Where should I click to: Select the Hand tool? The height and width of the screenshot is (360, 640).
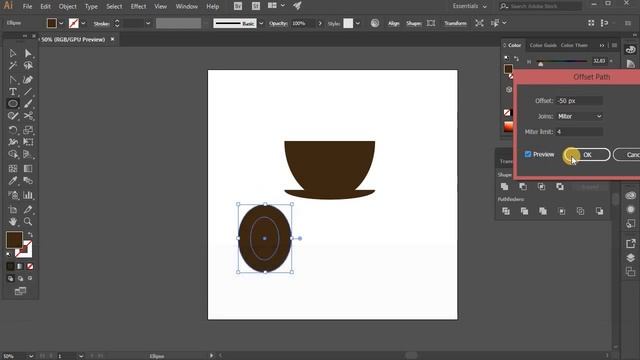click(13, 222)
